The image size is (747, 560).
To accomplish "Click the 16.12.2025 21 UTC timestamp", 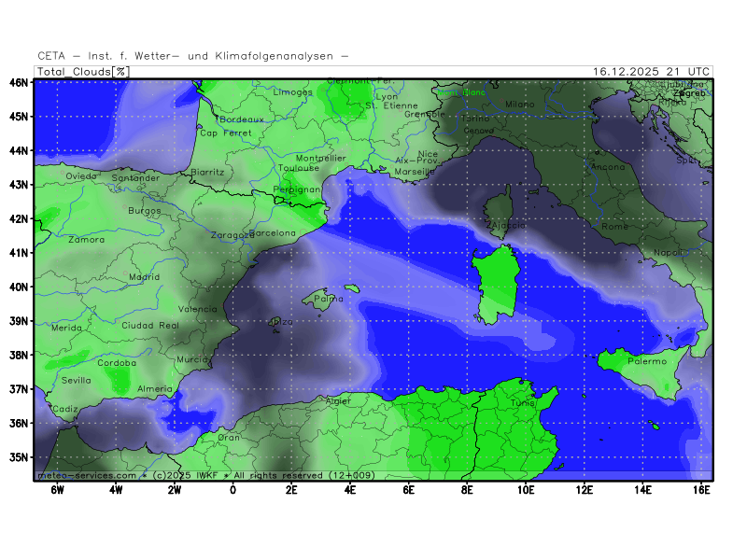I will point(652,72).
